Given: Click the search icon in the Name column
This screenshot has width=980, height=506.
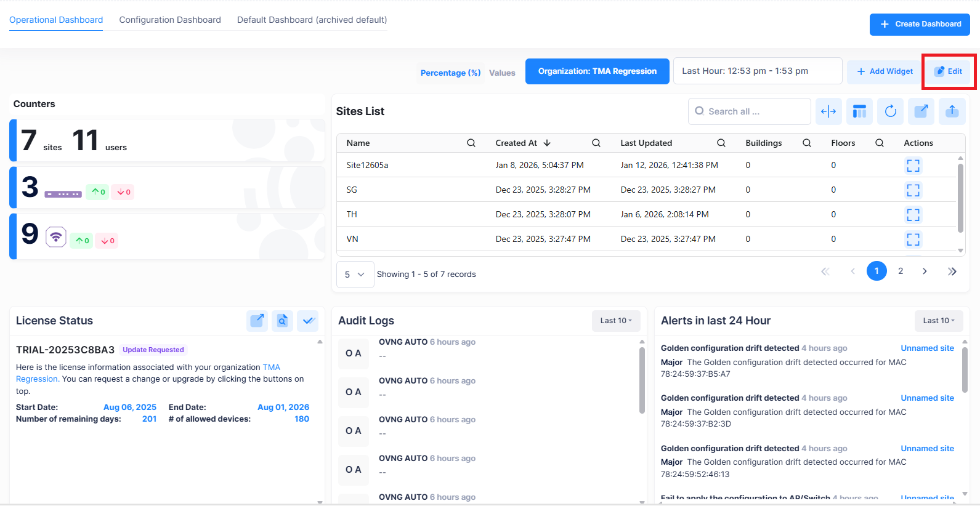Looking at the screenshot, I should 471,143.
